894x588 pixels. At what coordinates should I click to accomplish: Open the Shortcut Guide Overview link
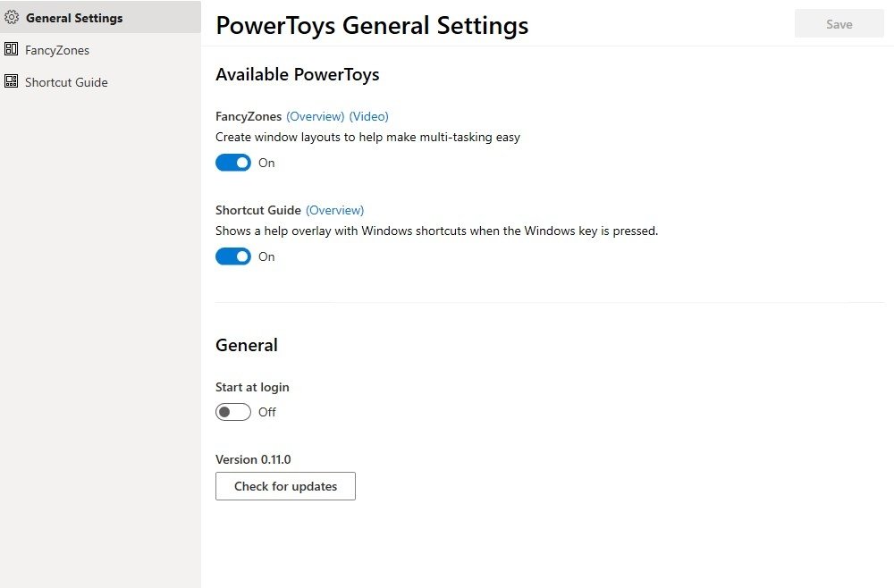tap(334, 210)
